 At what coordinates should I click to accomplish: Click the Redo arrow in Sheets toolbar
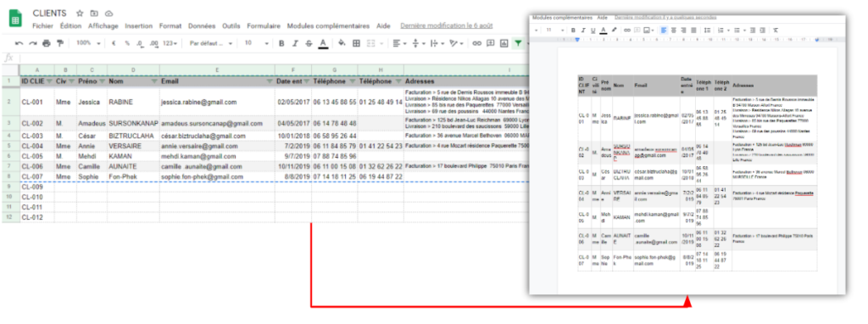coord(32,43)
